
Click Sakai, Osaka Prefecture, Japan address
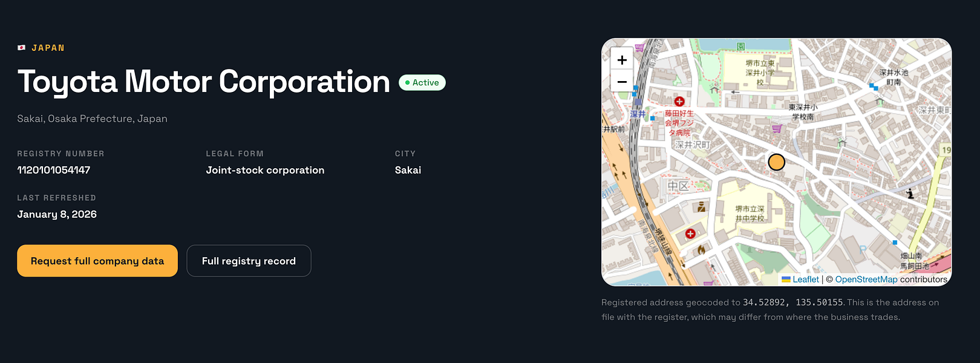point(92,119)
